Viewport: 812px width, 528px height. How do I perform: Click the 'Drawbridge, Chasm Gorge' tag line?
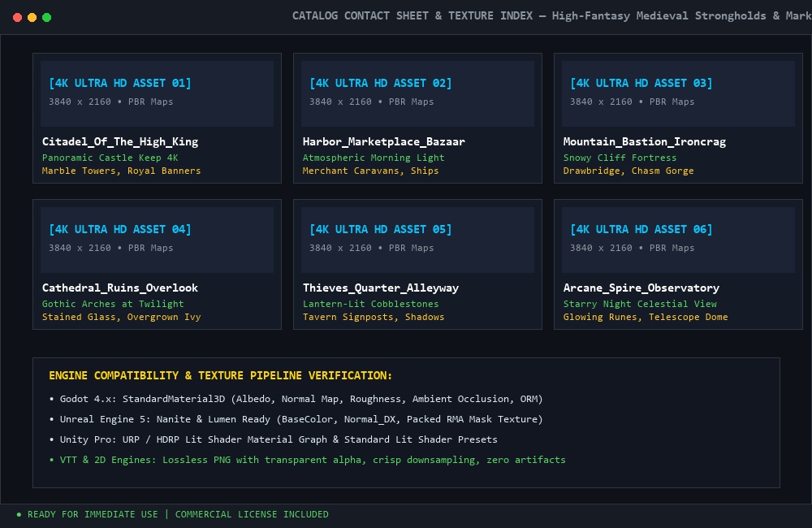pyautogui.click(x=628, y=171)
